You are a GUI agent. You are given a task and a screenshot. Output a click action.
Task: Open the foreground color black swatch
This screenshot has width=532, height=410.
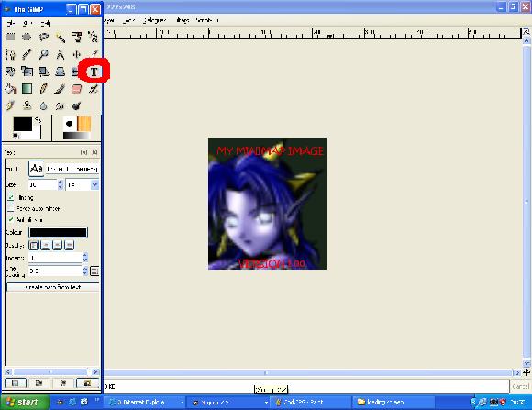point(23,124)
